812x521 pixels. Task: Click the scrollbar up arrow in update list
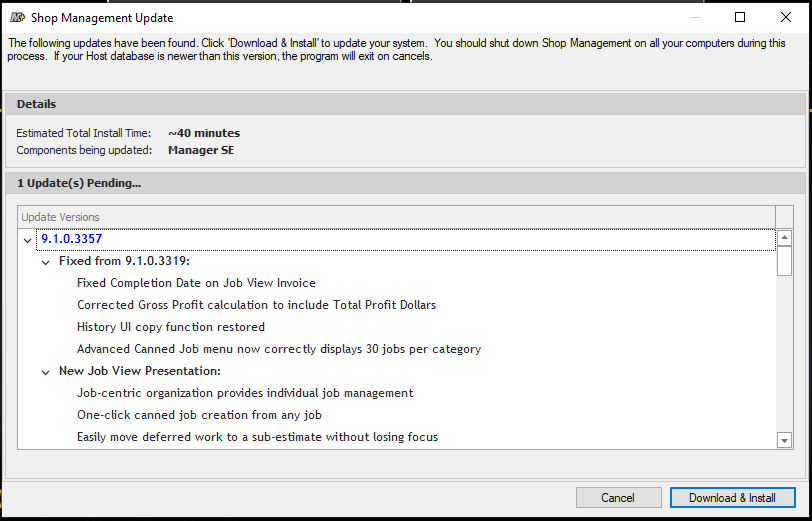785,238
